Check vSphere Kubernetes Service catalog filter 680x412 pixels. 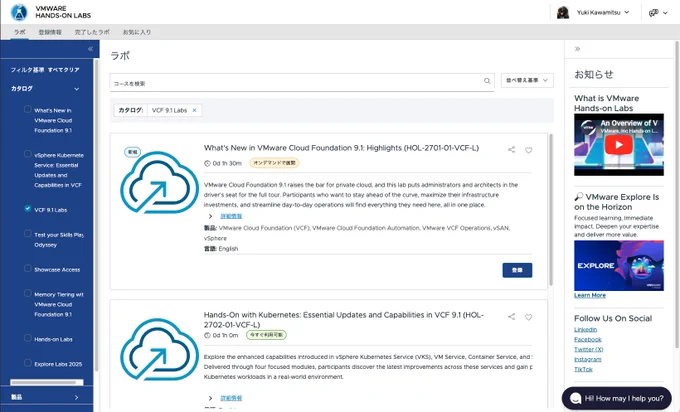tap(28, 154)
